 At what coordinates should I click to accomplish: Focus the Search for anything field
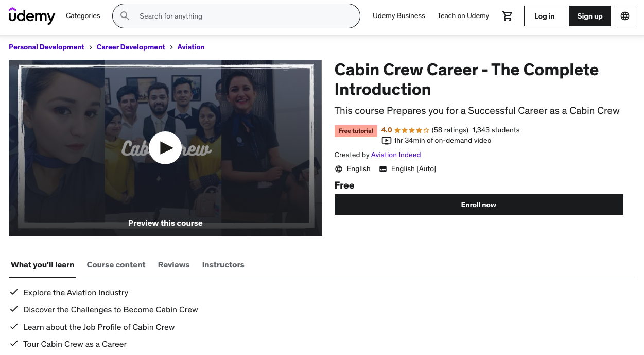tap(236, 16)
